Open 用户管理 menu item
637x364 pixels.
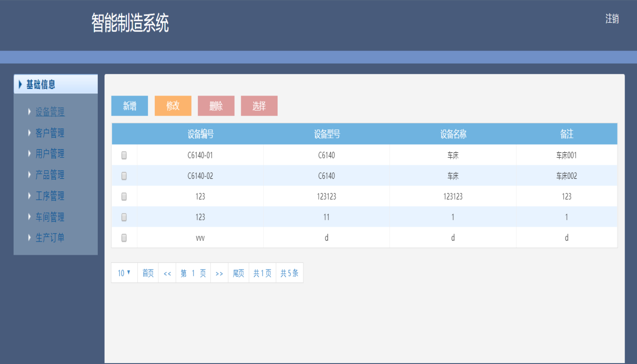tap(50, 154)
